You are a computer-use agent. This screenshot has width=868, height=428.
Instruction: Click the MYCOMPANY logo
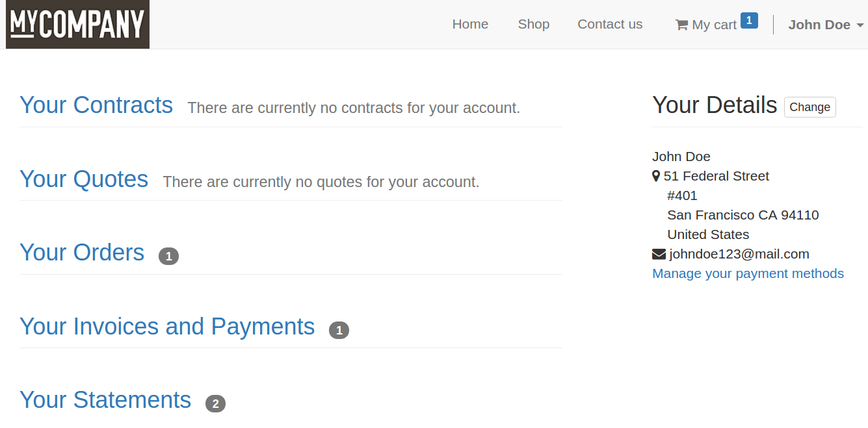click(77, 24)
